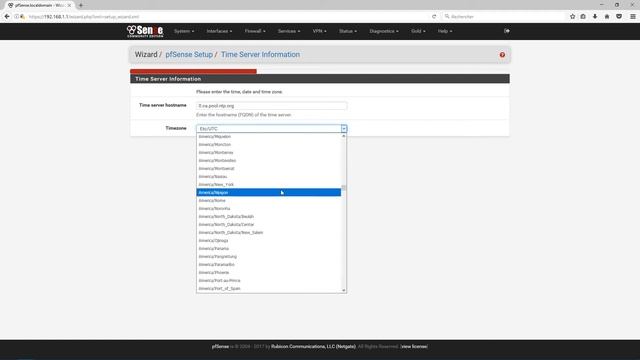Open the VPN menu
The height and width of the screenshot is (360, 640).
click(x=320, y=31)
